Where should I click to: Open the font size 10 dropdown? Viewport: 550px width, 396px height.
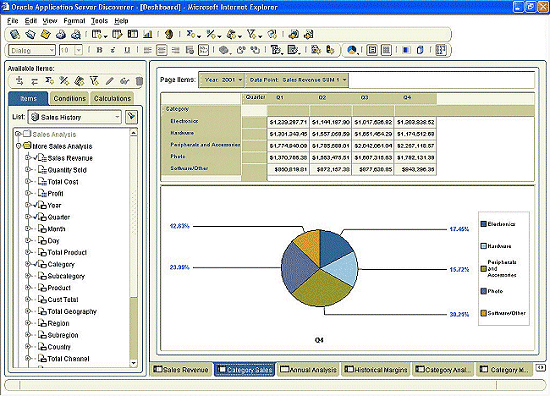(79, 50)
